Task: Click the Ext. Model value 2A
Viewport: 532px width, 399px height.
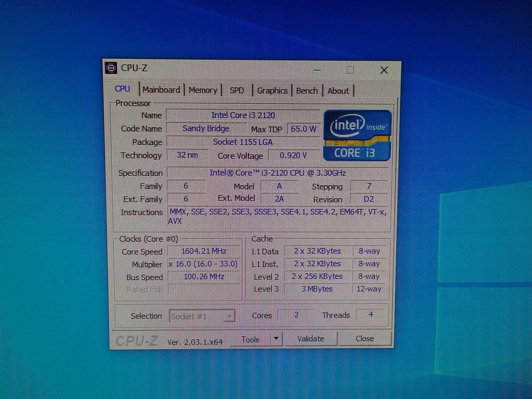Action: 279,199
